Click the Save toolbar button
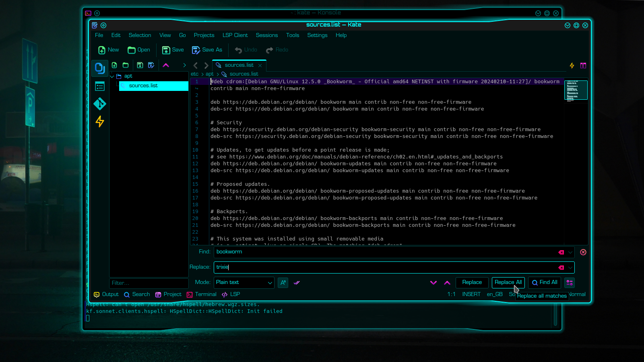Viewport: 644px width, 362px height. [173, 50]
